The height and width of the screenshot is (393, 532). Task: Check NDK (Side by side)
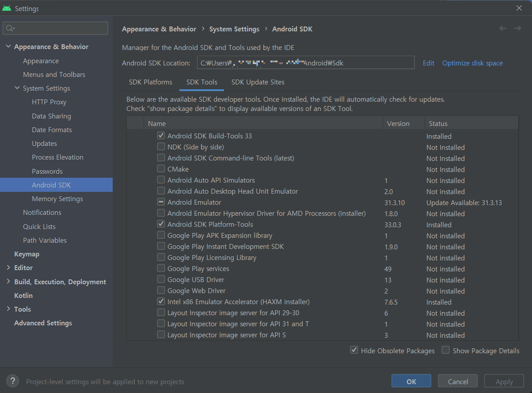tap(161, 147)
